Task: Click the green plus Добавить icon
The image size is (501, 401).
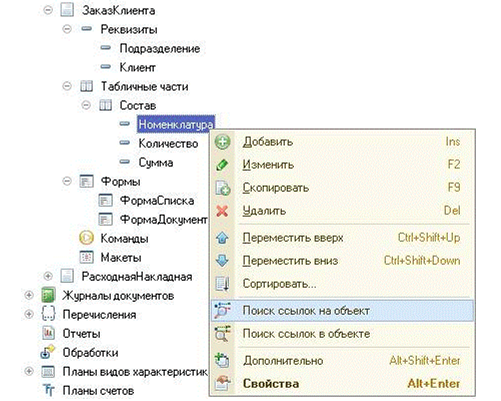Action: (x=222, y=142)
